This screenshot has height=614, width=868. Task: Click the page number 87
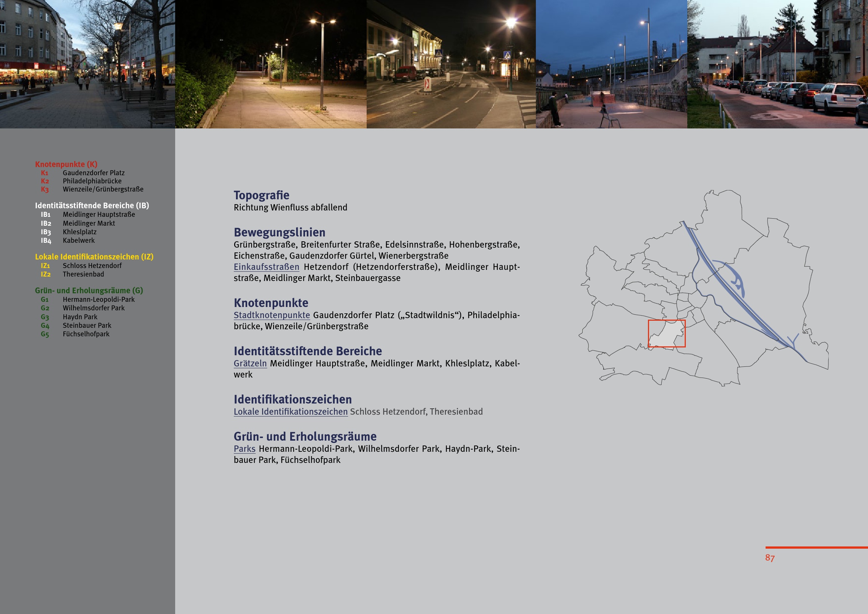[770, 558]
